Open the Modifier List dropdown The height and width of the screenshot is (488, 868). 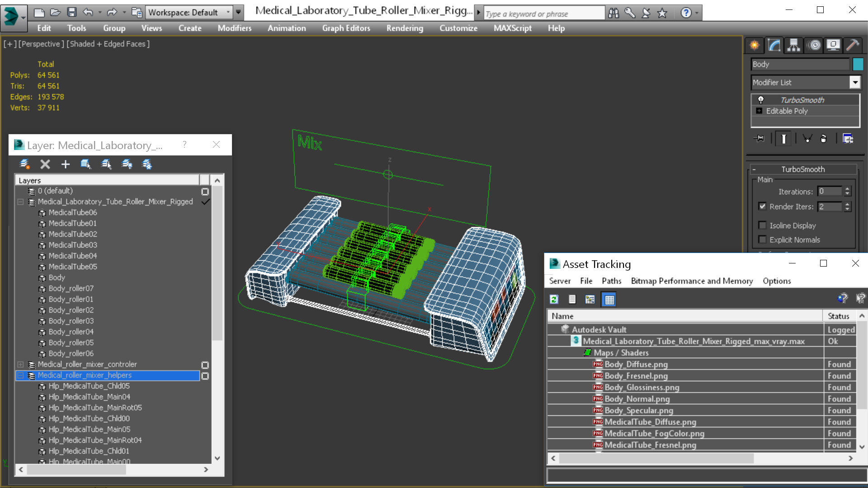(x=854, y=82)
